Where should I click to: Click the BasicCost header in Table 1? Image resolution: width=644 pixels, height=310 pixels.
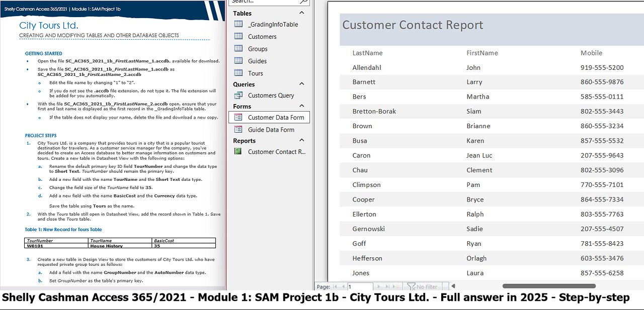tap(184, 241)
